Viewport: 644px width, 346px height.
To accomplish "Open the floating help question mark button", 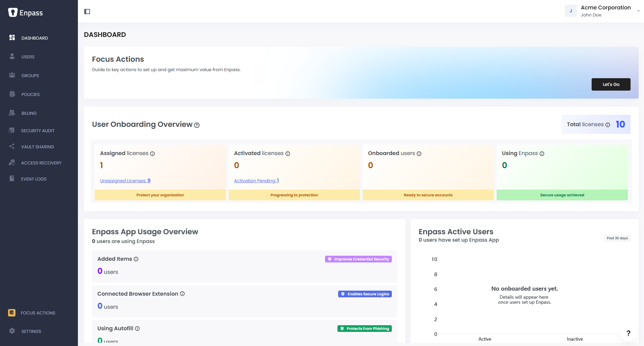I will pos(628,333).
